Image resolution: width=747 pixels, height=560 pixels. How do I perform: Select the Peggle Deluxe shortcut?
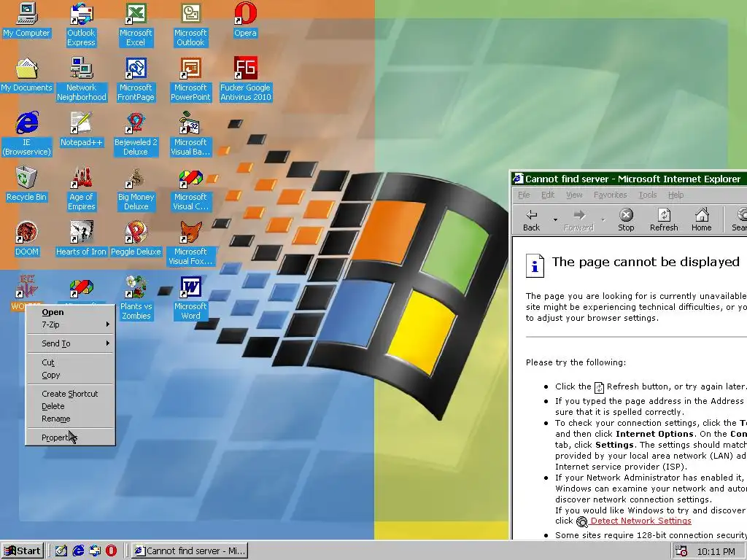136,239
